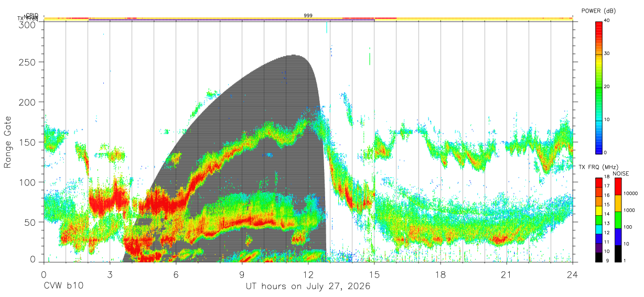Select the 100 range gate tick label
Screen dimensions: 644x297
pyautogui.click(x=27, y=182)
